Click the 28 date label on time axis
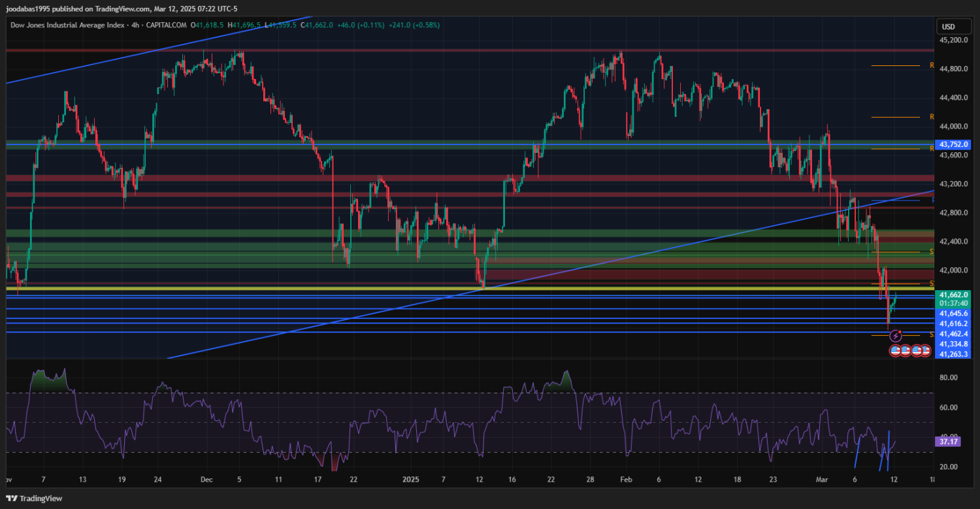 click(x=589, y=479)
